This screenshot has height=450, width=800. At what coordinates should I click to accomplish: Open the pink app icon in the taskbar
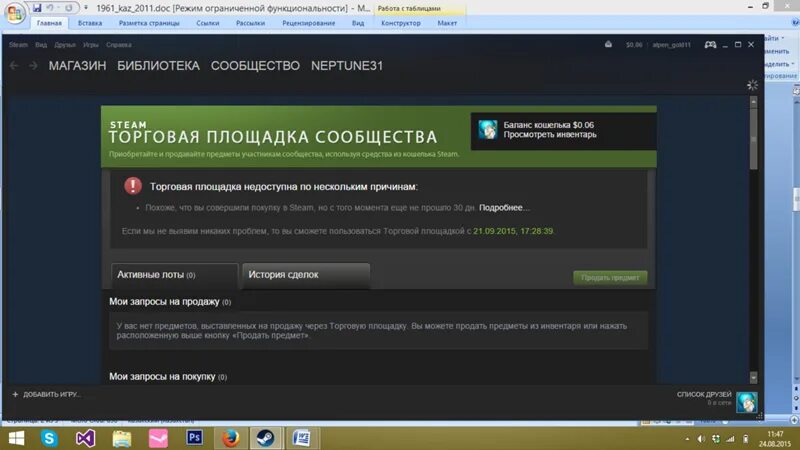(158, 438)
